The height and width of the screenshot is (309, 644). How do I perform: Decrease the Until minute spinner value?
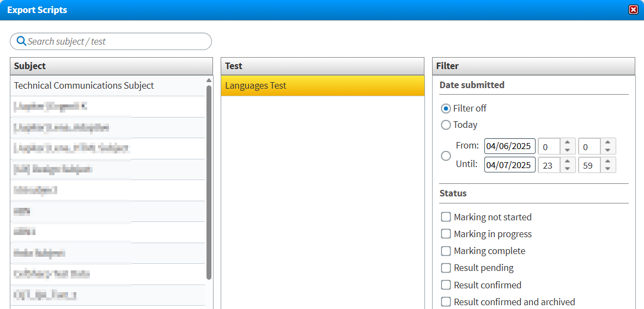(607, 169)
